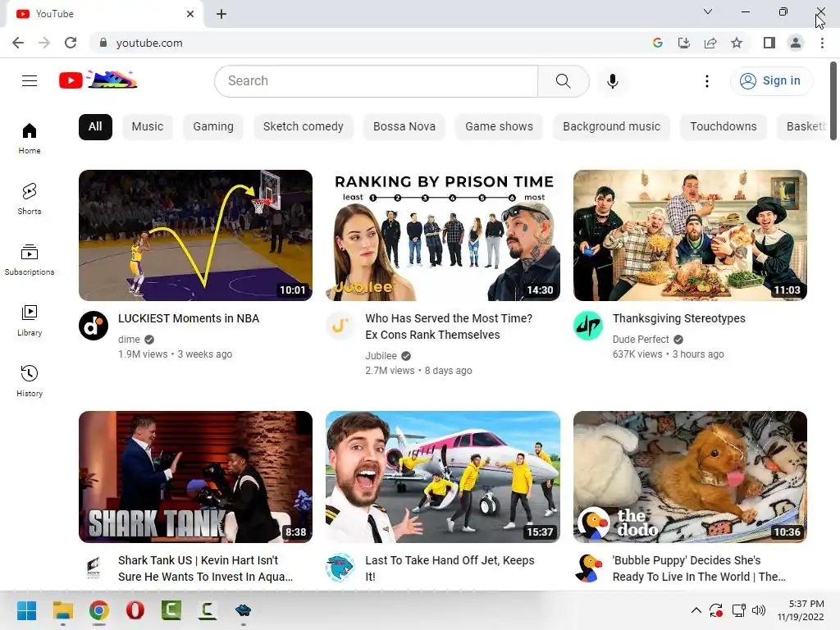This screenshot has width=840, height=630.
Task: Click the Google icon in address bar
Action: [x=658, y=43]
